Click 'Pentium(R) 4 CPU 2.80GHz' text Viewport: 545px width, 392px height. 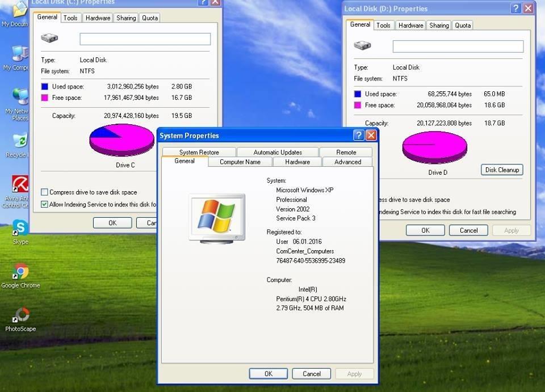click(x=311, y=298)
